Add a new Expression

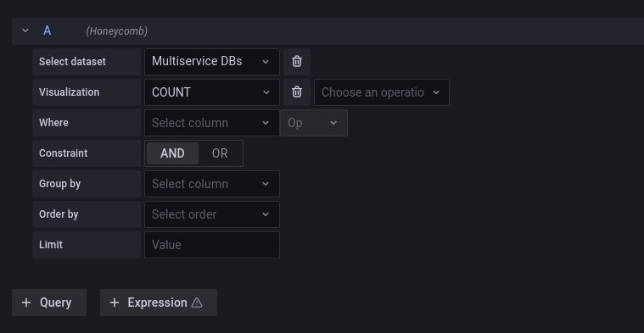pos(159,302)
